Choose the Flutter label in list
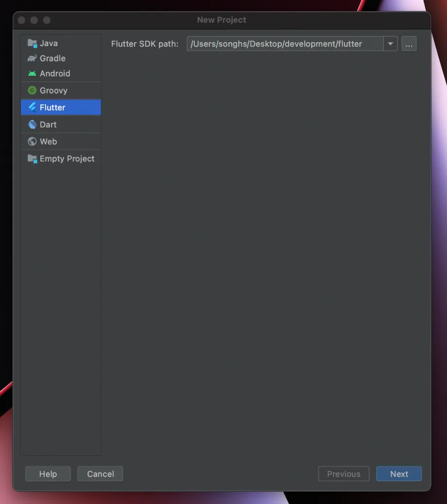The image size is (447, 504). pos(52,107)
